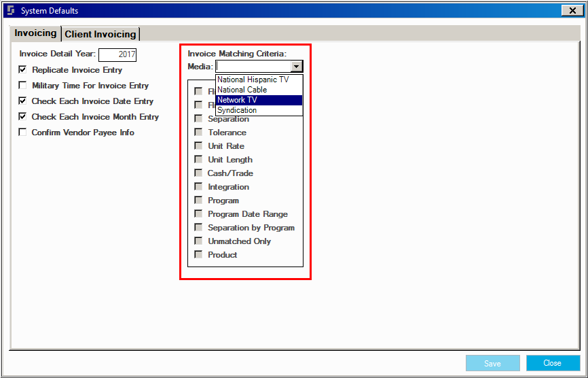588x378 pixels.
Task: Enable Confirm Vendor Payee Info
Action: pyautogui.click(x=23, y=133)
